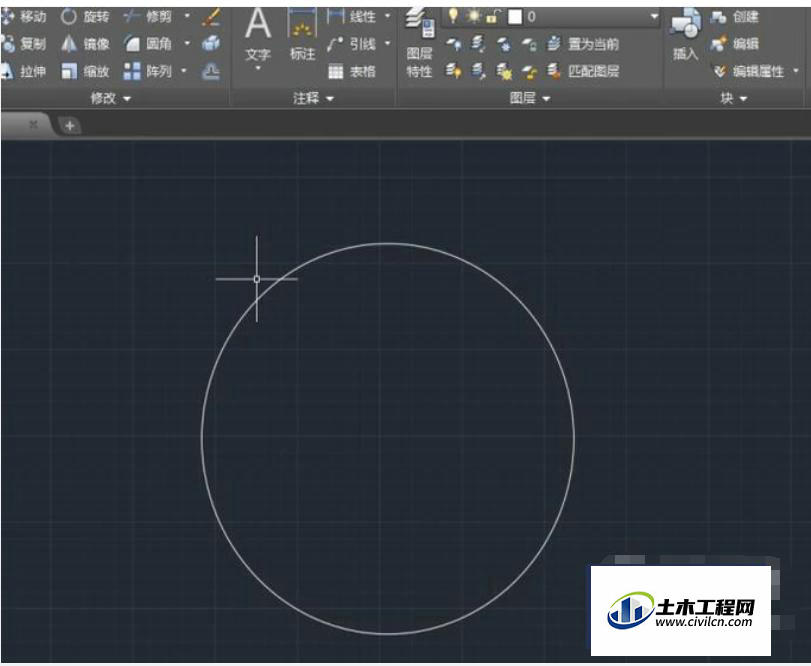Click layer unlock icon in 匹配图层 row

529,72
